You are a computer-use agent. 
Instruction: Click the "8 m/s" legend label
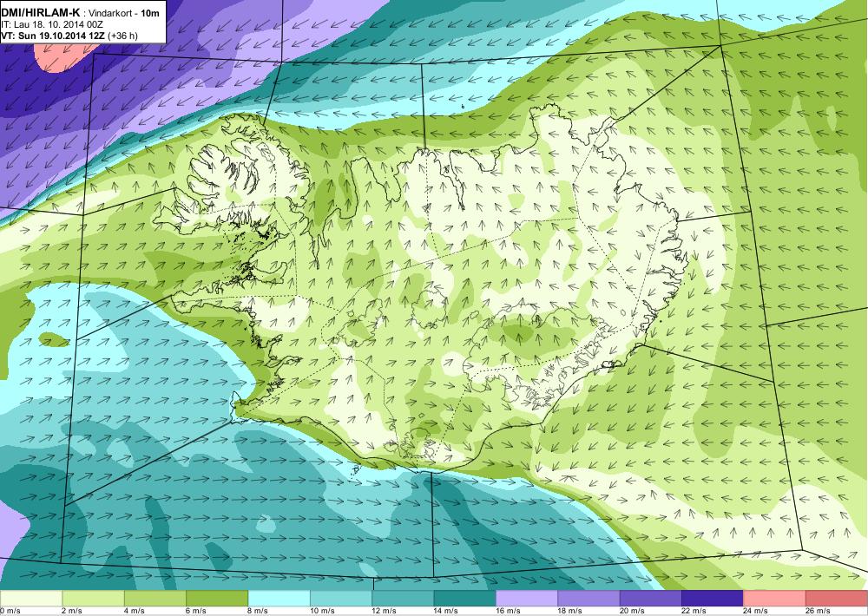258,611
